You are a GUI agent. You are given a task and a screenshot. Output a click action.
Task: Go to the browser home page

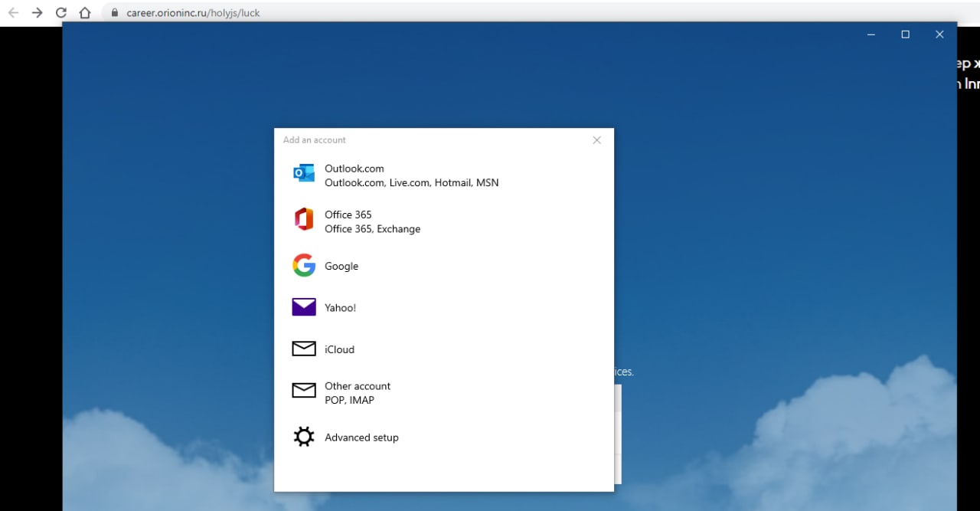85,12
